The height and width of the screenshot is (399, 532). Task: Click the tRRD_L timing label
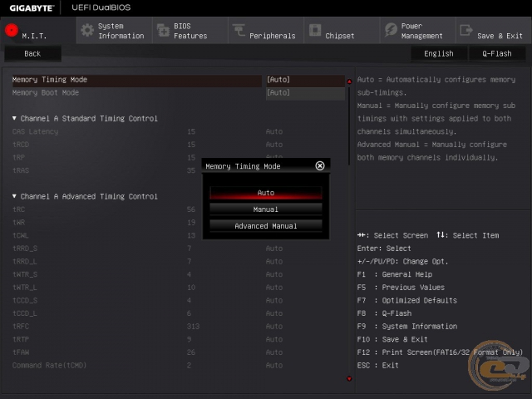pyautogui.click(x=24, y=262)
